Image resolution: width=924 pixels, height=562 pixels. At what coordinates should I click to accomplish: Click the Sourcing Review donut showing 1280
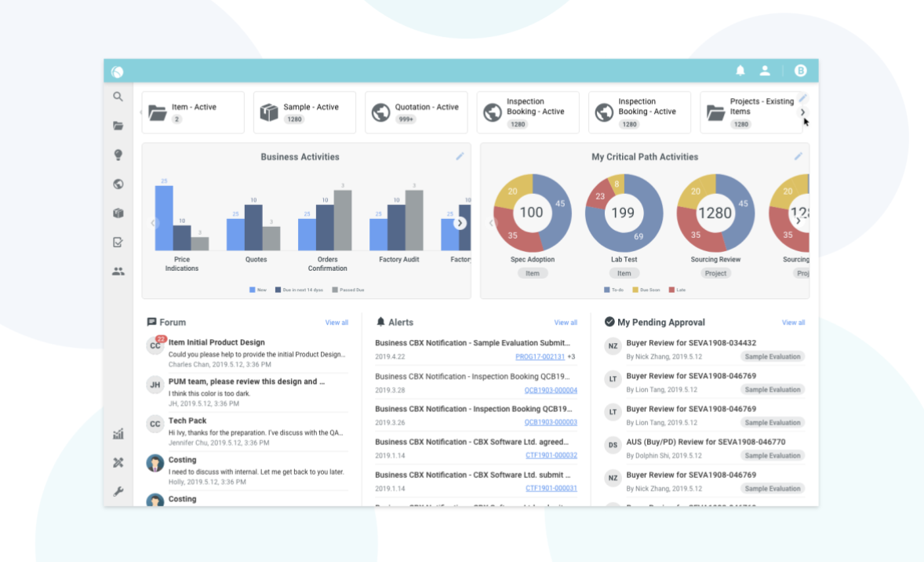(x=715, y=213)
